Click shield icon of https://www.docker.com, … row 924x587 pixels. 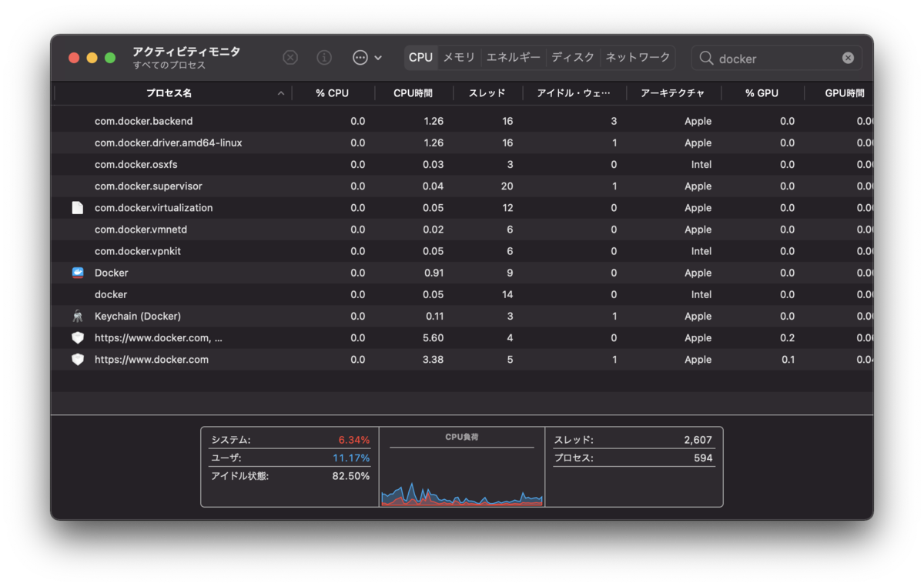tap(77, 337)
